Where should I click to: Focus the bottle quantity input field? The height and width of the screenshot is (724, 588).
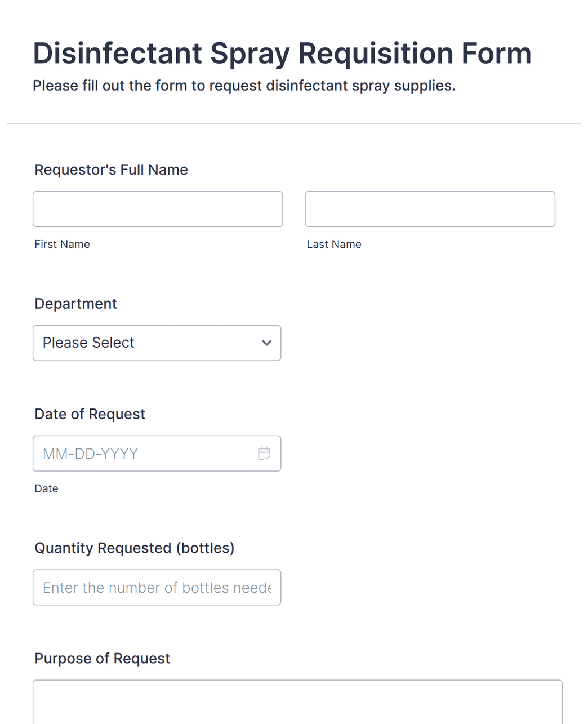tap(157, 588)
